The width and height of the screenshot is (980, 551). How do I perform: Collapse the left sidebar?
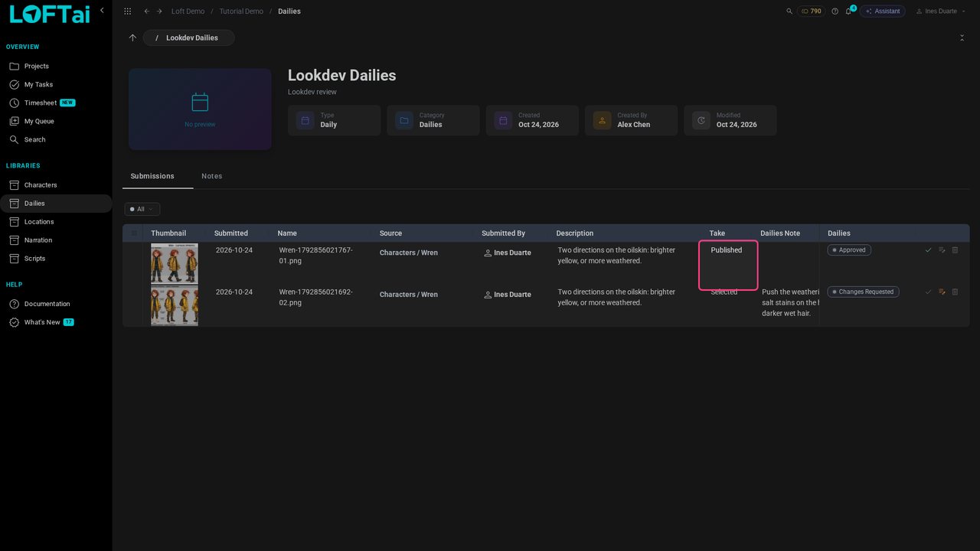(x=102, y=11)
